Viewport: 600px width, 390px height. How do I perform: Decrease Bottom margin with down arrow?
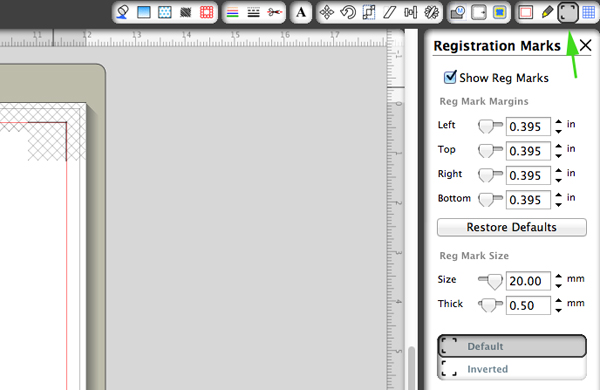tap(559, 205)
